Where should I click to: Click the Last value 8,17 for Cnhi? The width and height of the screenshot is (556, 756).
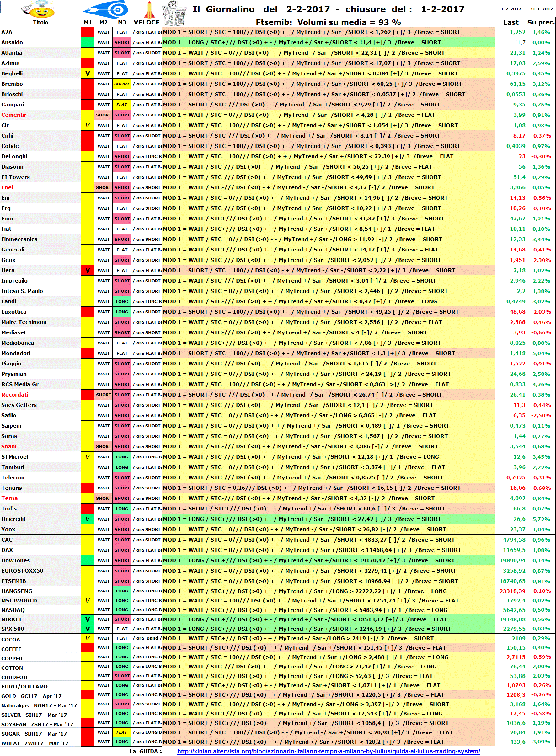[x=519, y=136]
